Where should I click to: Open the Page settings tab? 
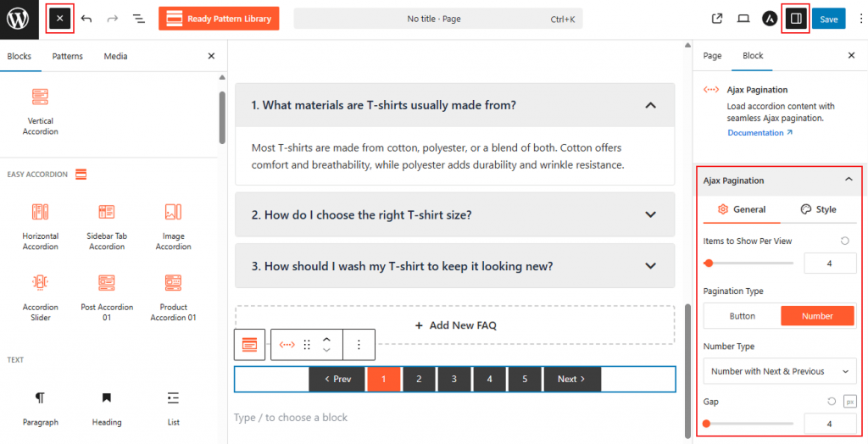click(x=712, y=56)
